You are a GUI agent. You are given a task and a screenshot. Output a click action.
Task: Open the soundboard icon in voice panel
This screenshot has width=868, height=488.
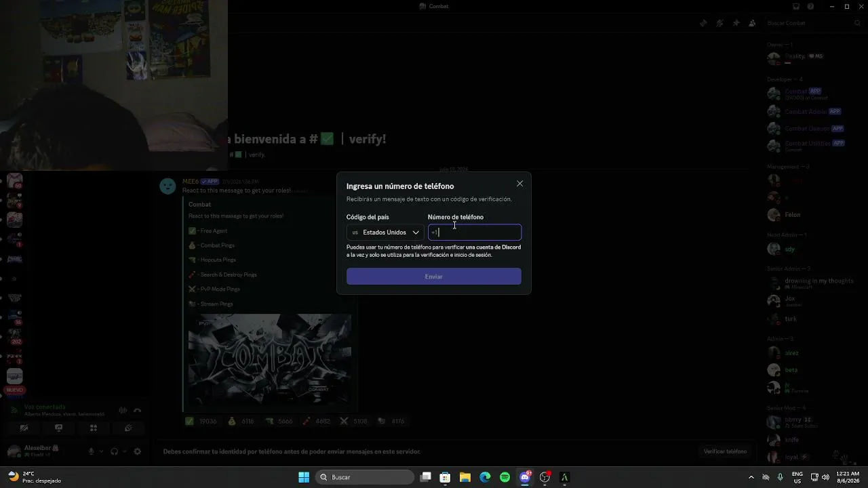pyautogui.click(x=128, y=428)
